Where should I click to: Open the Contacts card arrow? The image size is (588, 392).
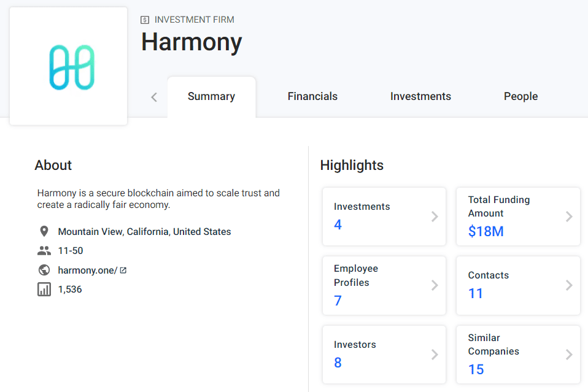click(569, 285)
